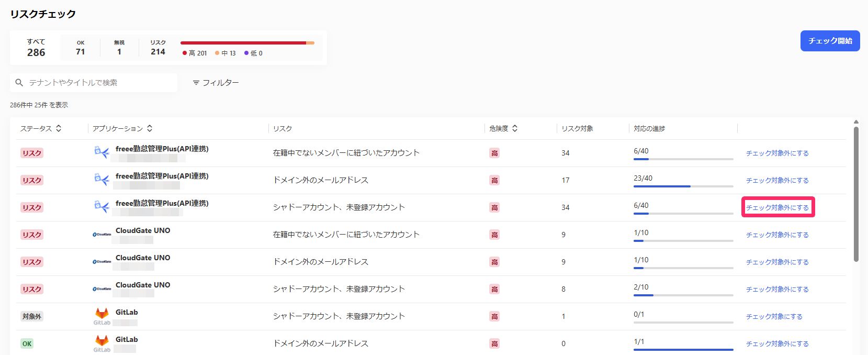This screenshot has height=355, width=868.
Task: Click the OK status badge on GitLab row
Action: (x=27, y=343)
